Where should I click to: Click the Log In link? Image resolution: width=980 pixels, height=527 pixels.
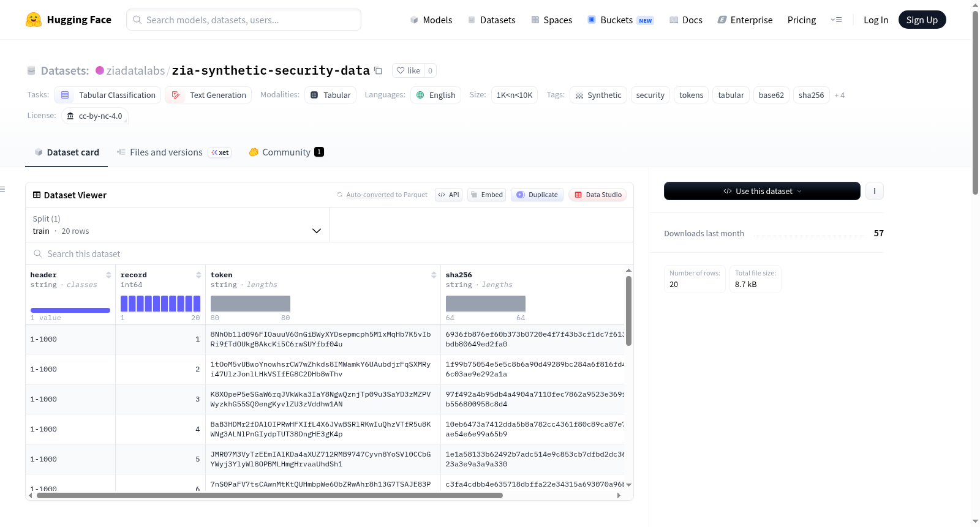(876, 20)
